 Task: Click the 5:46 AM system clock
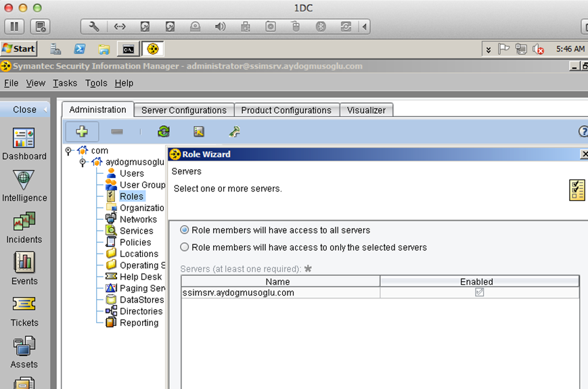570,49
